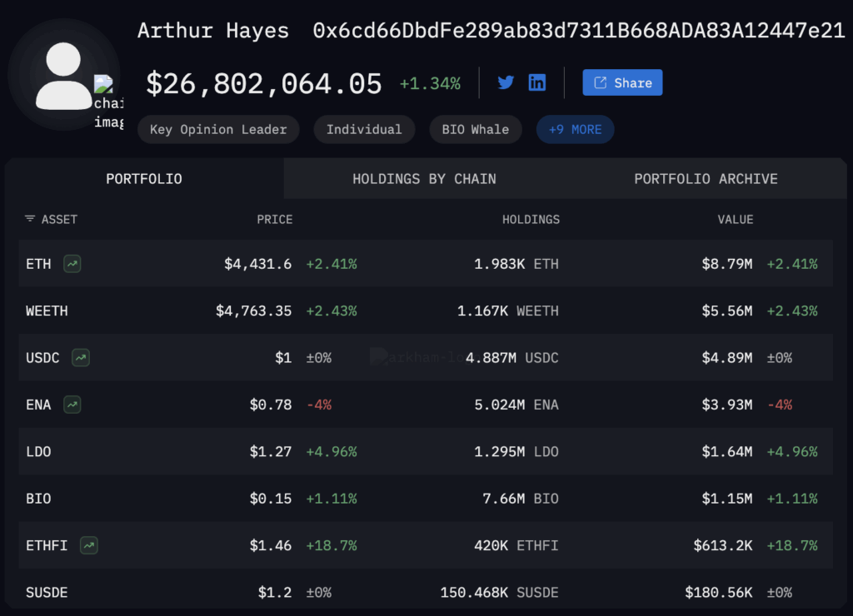
Task: Click the ENA chart trend icon
Action: tap(72, 405)
